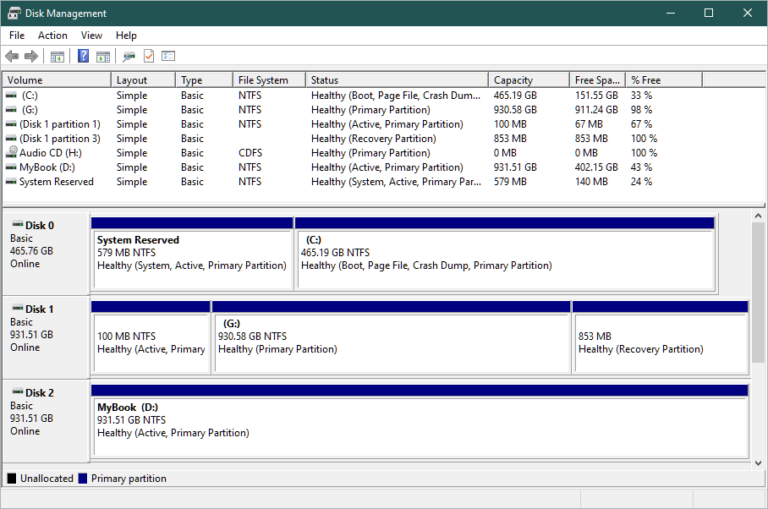Open the File menu
The image size is (768, 509).
17,35
